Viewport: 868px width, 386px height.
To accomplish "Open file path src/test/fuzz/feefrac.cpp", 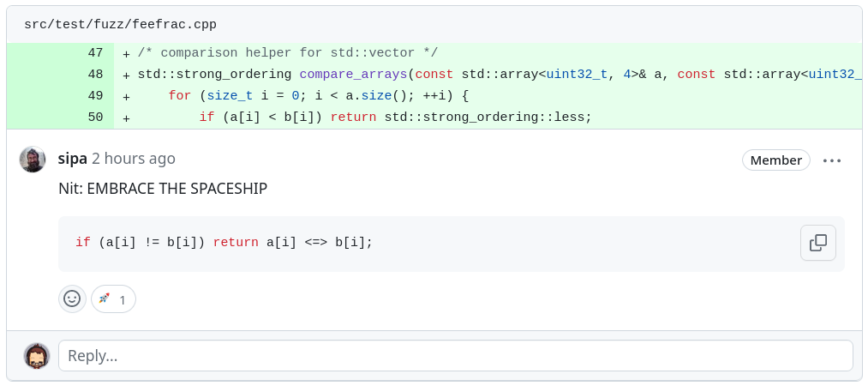I will 107,24.
